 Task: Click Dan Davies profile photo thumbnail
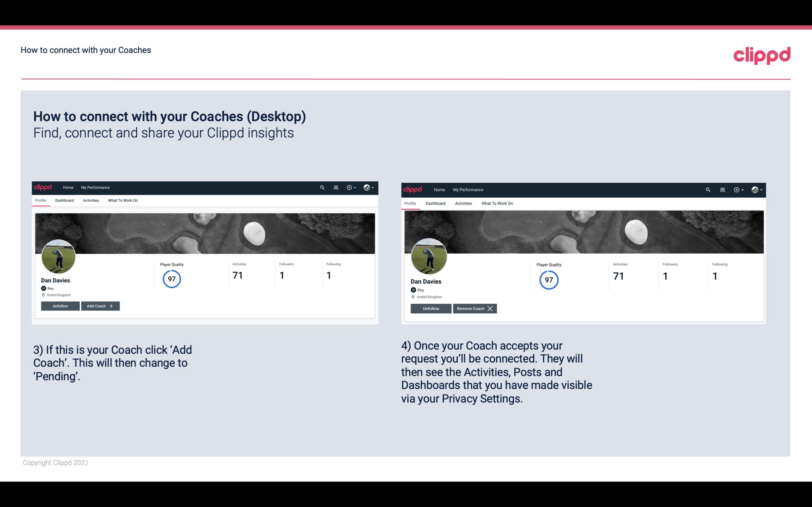(x=59, y=255)
